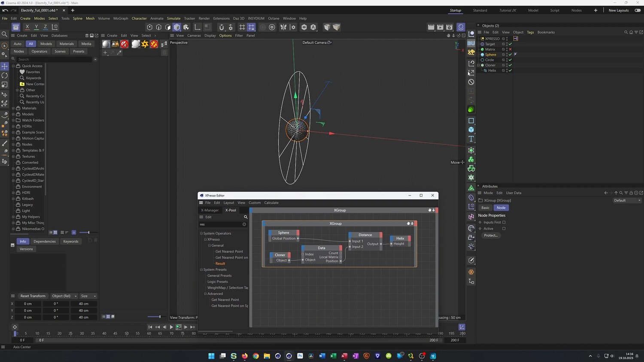Activate the Model mode icon in top toolbar
The image size is (644, 362).
[177, 27]
